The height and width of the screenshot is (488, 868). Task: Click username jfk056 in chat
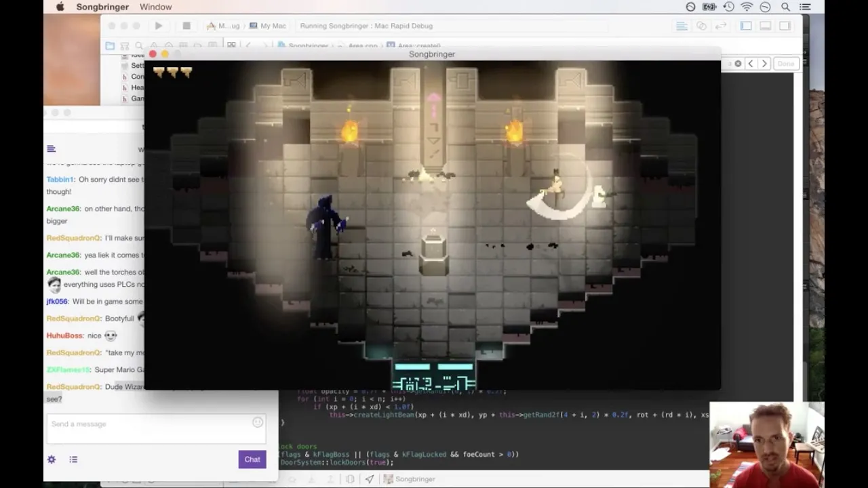pyautogui.click(x=56, y=302)
